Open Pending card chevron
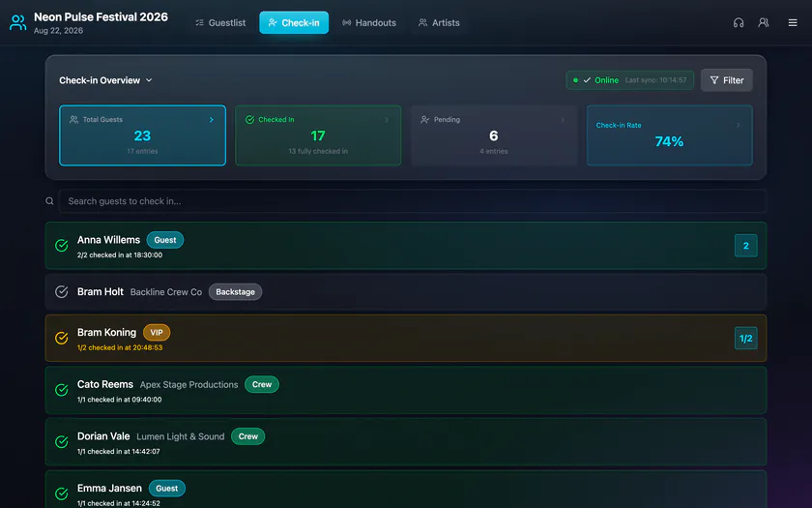The width and height of the screenshot is (812, 508). 563,120
